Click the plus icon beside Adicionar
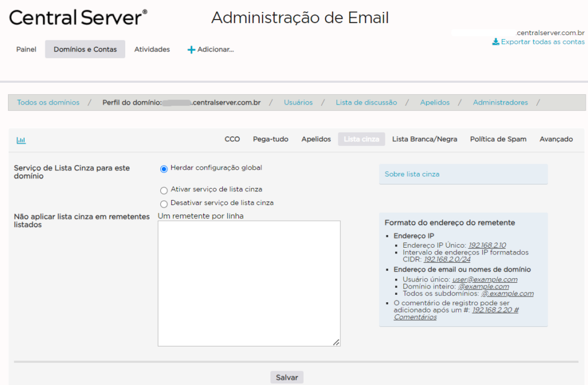 click(x=191, y=50)
